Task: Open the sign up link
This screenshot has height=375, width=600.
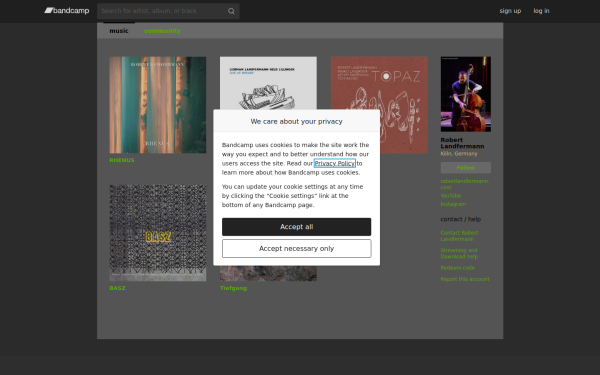Action: click(510, 11)
